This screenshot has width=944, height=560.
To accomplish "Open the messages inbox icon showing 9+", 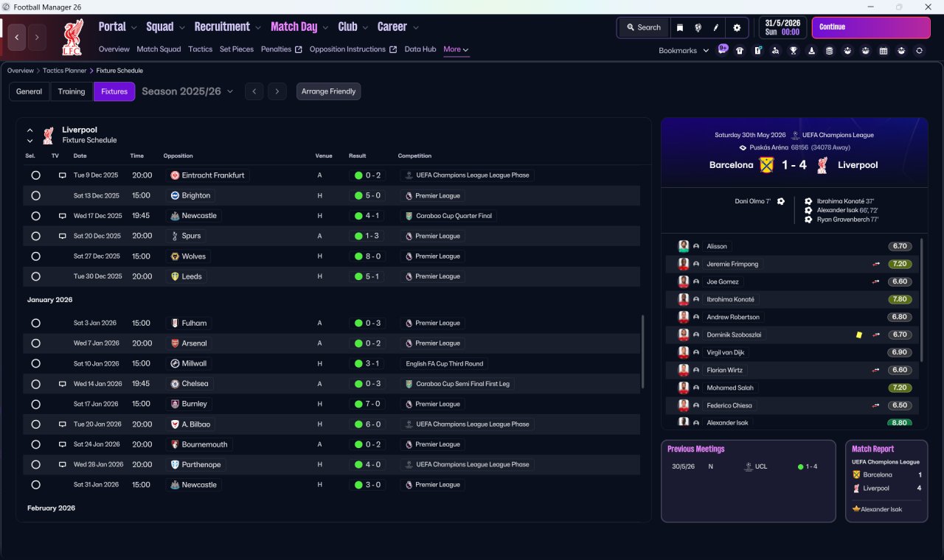I will (722, 50).
